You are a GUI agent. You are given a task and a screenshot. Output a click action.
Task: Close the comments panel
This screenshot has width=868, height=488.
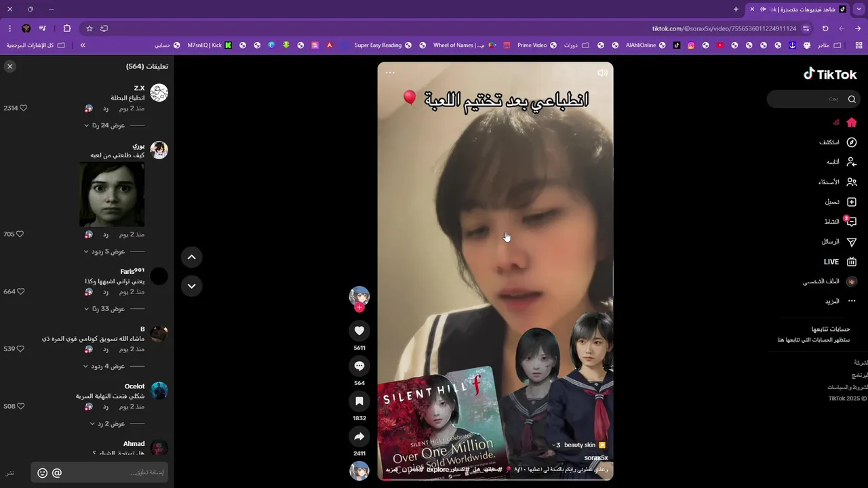pos(9,66)
